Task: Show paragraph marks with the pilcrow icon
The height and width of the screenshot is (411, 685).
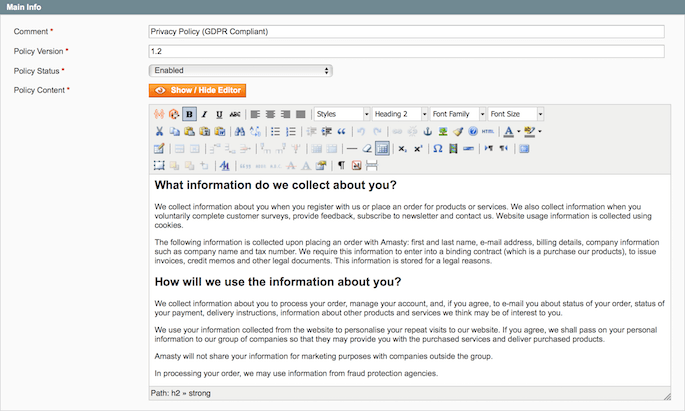Action: [x=341, y=165]
